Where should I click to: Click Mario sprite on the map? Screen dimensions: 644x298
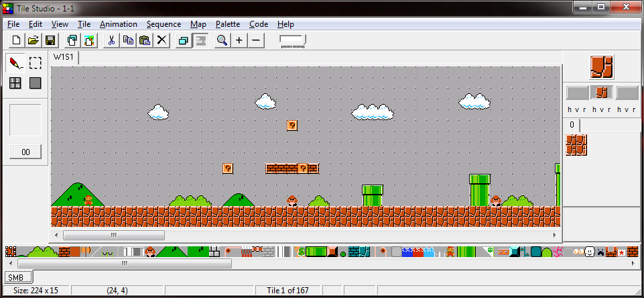(x=88, y=201)
